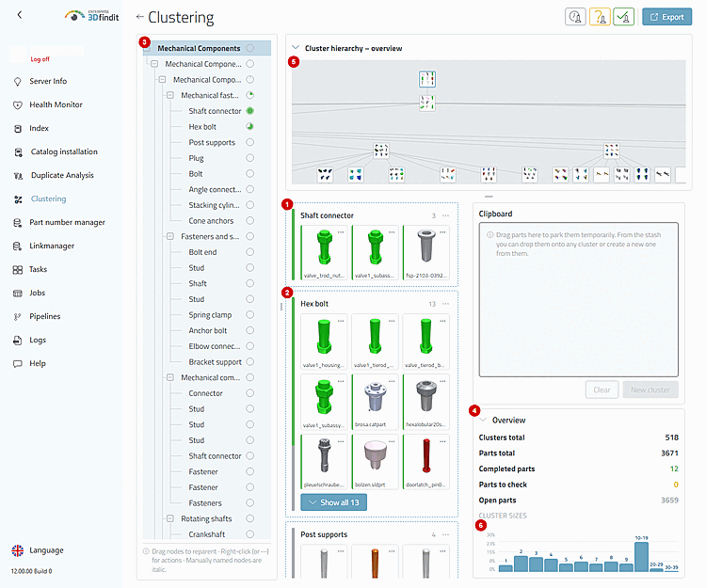Click the Clear clipboard button
This screenshot has height=588, width=706.
tap(602, 390)
